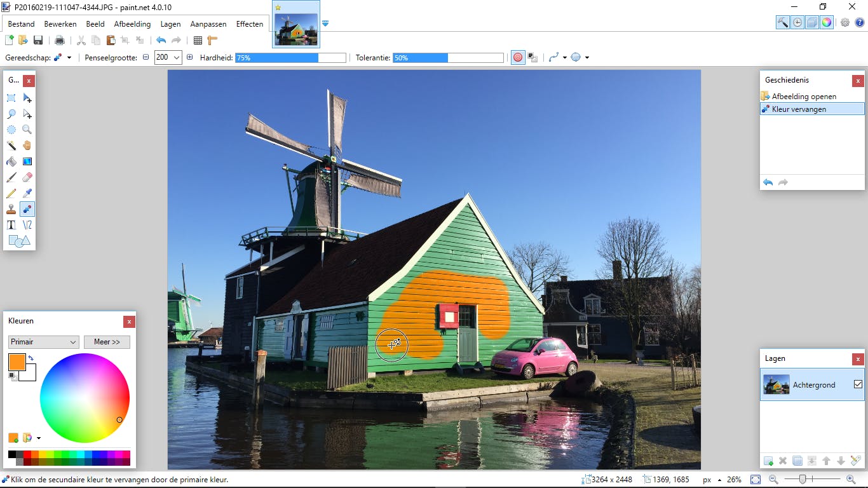868x488 pixels.
Task: Toggle the pixel grid in toolbar
Action: [198, 41]
